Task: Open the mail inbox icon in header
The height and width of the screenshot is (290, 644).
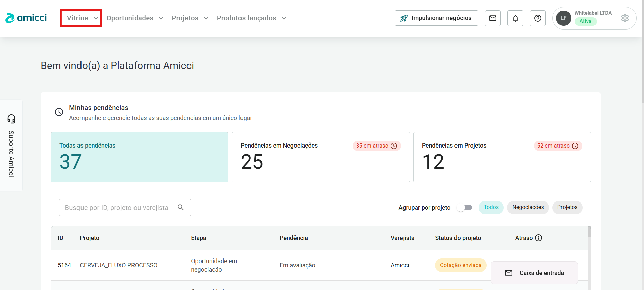Action: coord(493,18)
